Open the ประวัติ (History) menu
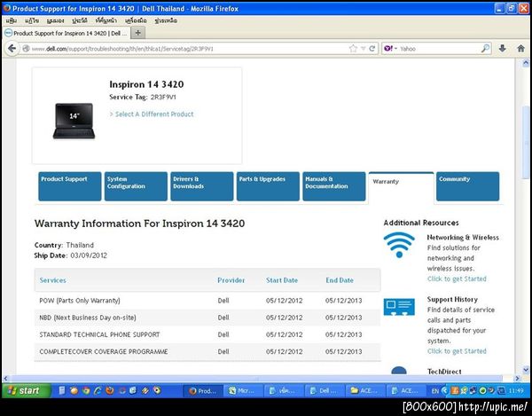Screen dimensions: 532x416 pyautogui.click(x=80, y=20)
